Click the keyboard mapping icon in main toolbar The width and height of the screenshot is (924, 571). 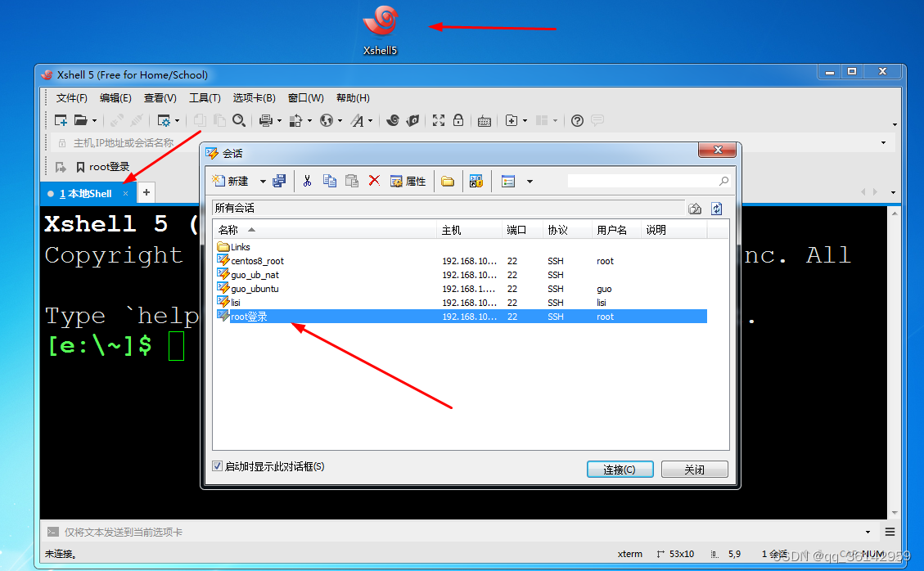pyautogui.click(x=485, y=121)
